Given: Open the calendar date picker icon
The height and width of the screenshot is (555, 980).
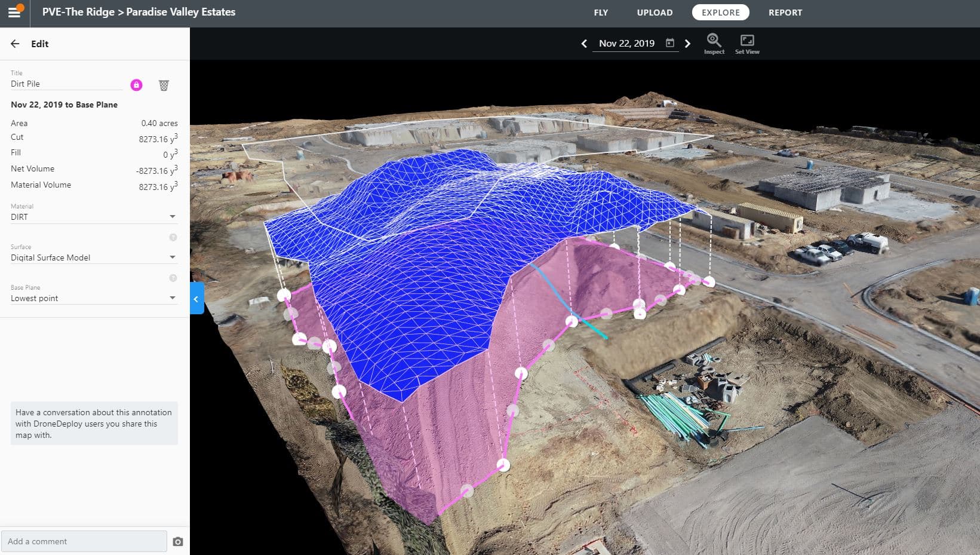Looking at the screenshot, I should [670, 43].
